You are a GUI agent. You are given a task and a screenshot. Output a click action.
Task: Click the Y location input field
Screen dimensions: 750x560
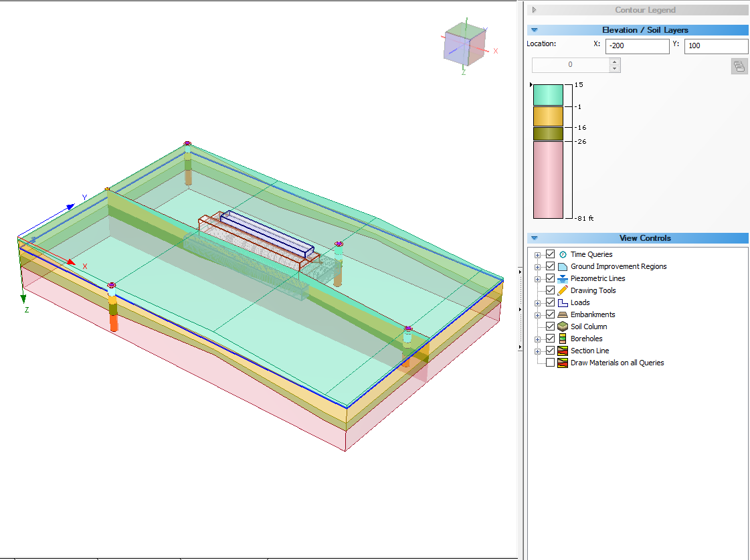point(716,45)
